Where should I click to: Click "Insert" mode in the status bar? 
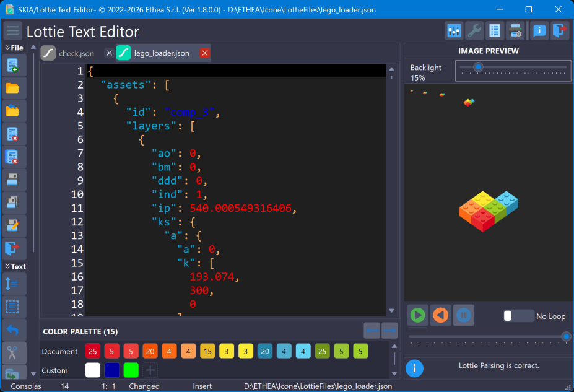coord(202,386)
